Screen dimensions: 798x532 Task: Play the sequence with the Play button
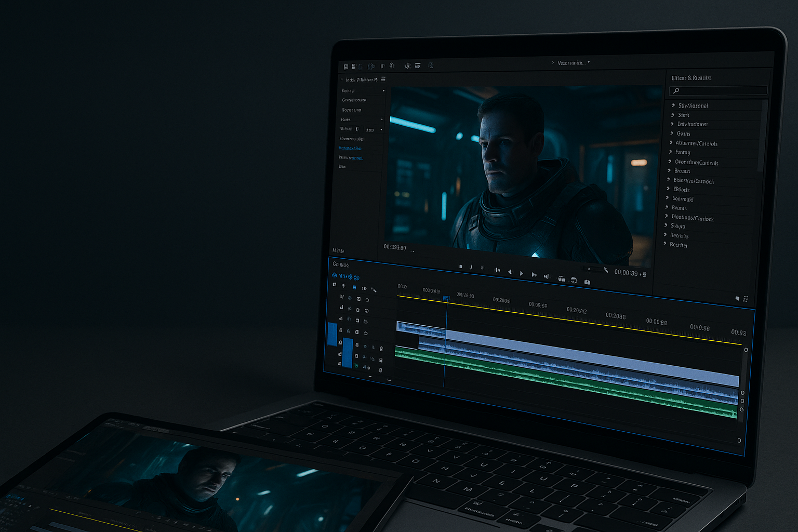tap(522, 273)
